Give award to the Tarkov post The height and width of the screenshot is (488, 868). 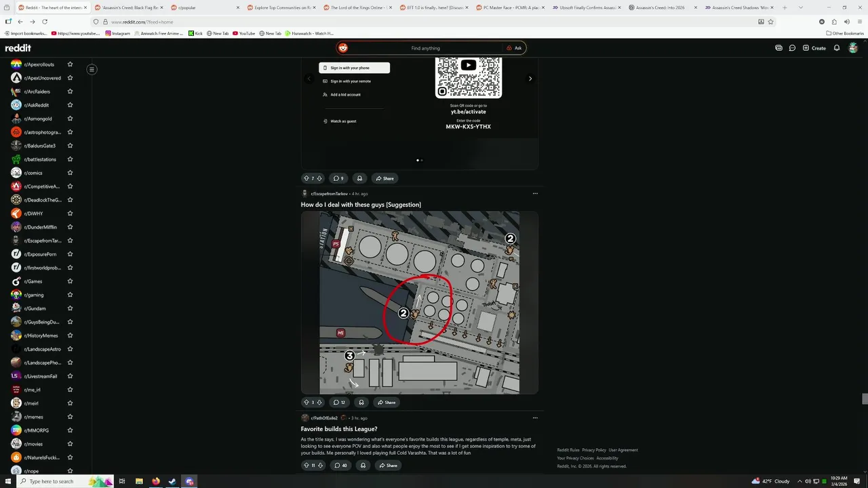pyautogui.click(x=361, y=402)
